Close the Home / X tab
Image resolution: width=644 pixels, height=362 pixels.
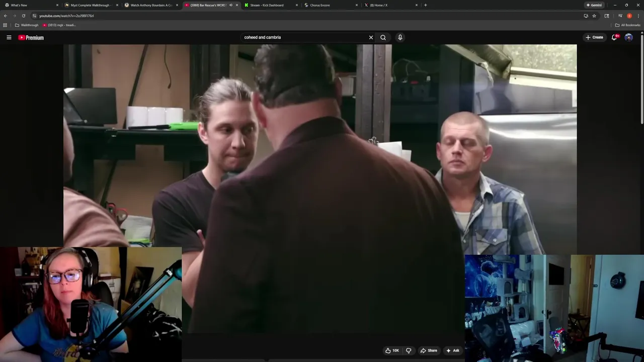[417, 5]
